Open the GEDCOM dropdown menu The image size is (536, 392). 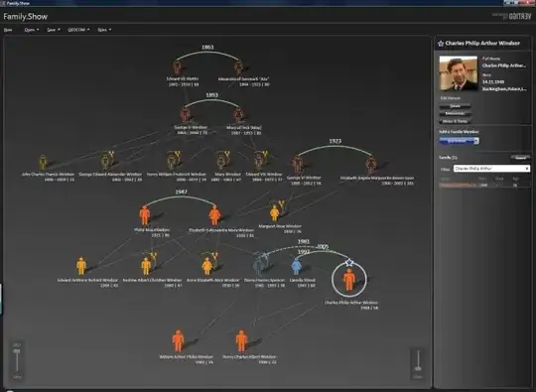[x=78, y=30]
